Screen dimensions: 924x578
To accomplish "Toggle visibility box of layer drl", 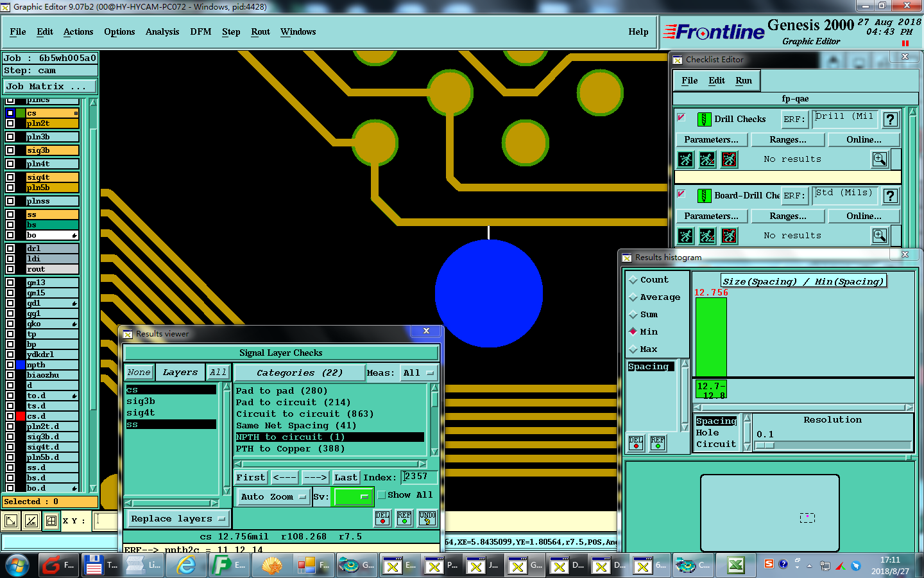I will point(10,249).
